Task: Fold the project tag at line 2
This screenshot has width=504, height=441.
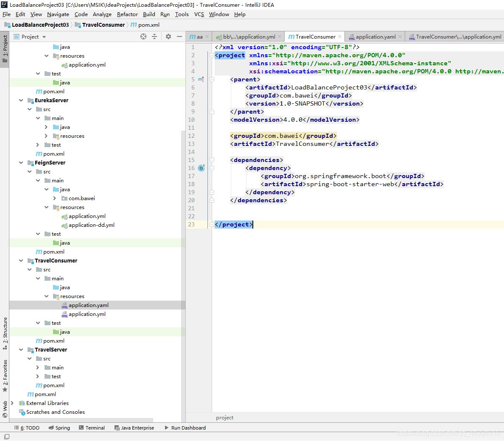Action: (212, 55)
